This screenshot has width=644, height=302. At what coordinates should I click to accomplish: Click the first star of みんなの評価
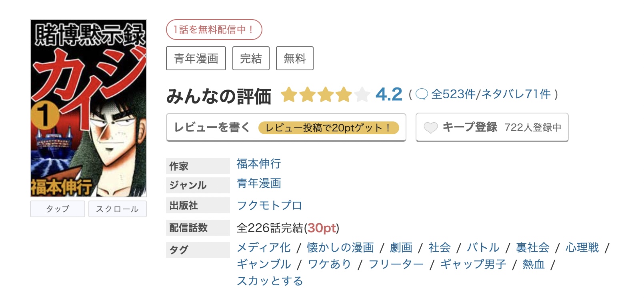[x=289, y=95]
